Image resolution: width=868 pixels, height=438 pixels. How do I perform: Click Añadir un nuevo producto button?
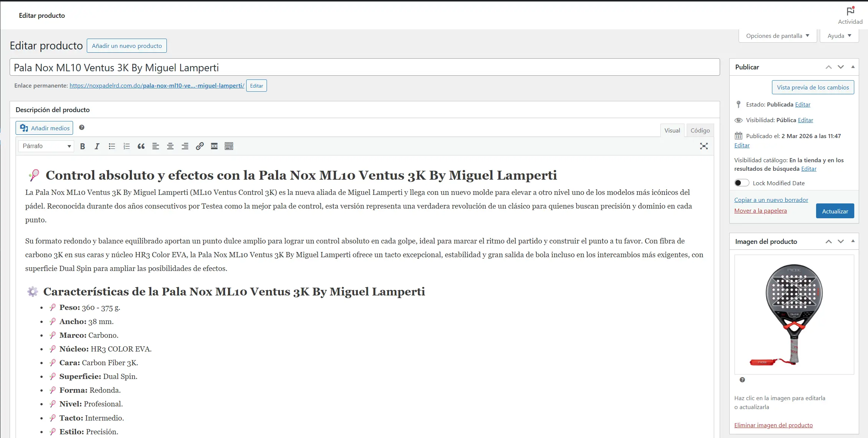tap(127, 46)
